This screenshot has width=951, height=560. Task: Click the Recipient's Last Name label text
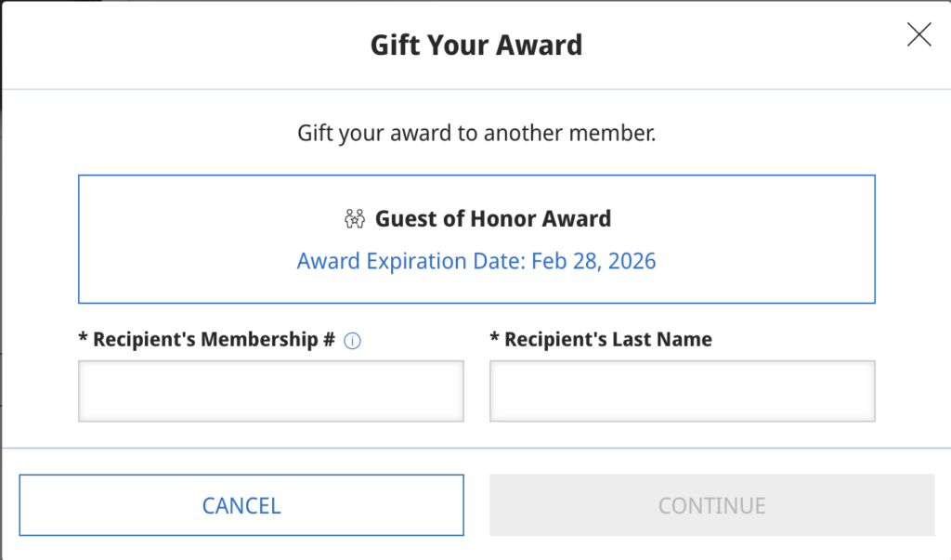607,339
